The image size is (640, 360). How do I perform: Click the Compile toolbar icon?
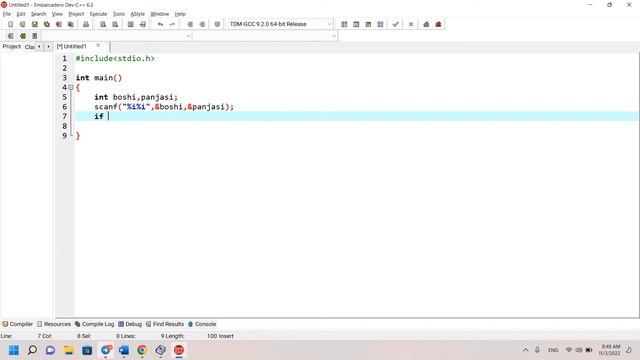tap(344, 24)
